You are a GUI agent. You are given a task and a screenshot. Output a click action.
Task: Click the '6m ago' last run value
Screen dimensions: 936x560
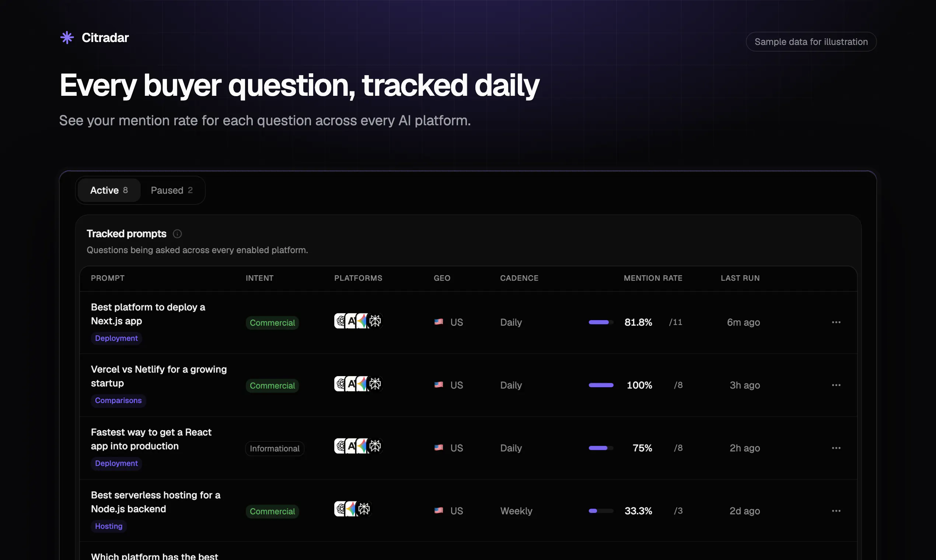pos(743,322)
